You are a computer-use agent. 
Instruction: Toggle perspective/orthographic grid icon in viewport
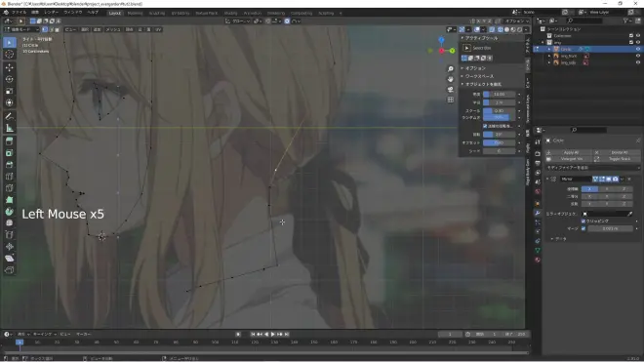tap(451, 100)
